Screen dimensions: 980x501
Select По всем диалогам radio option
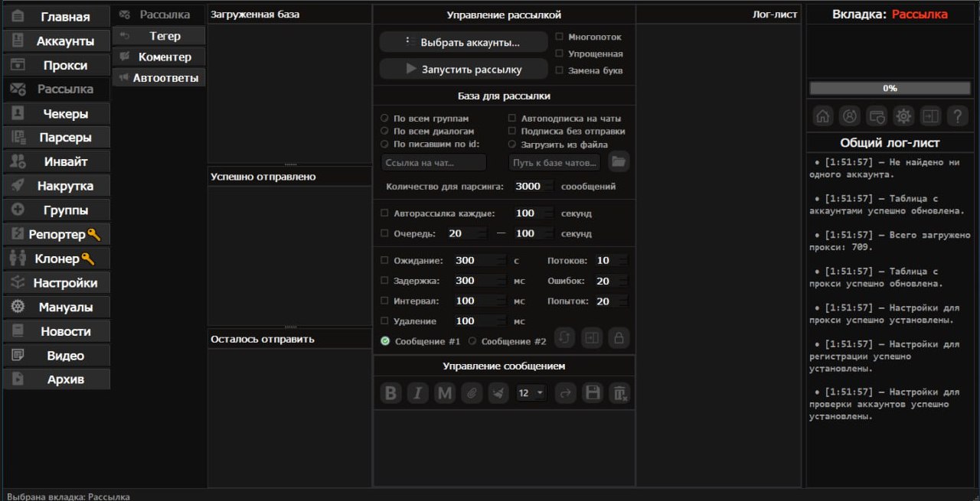point(384,132)
